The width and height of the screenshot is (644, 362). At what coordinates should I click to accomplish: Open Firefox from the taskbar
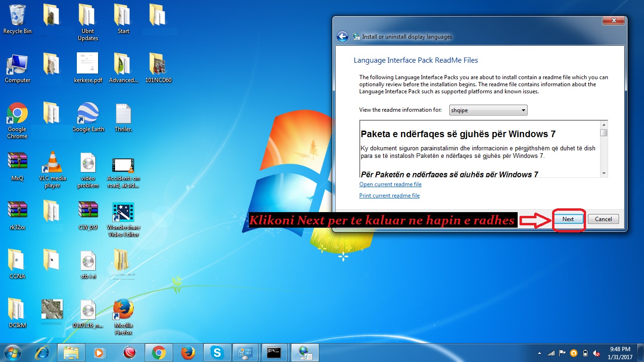188,353
